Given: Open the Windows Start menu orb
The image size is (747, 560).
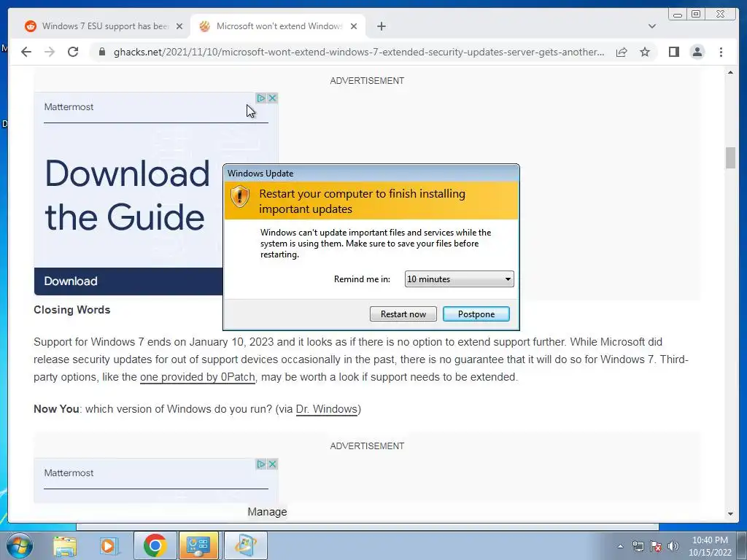Looking at the screenshot, I should coord(20,545).
